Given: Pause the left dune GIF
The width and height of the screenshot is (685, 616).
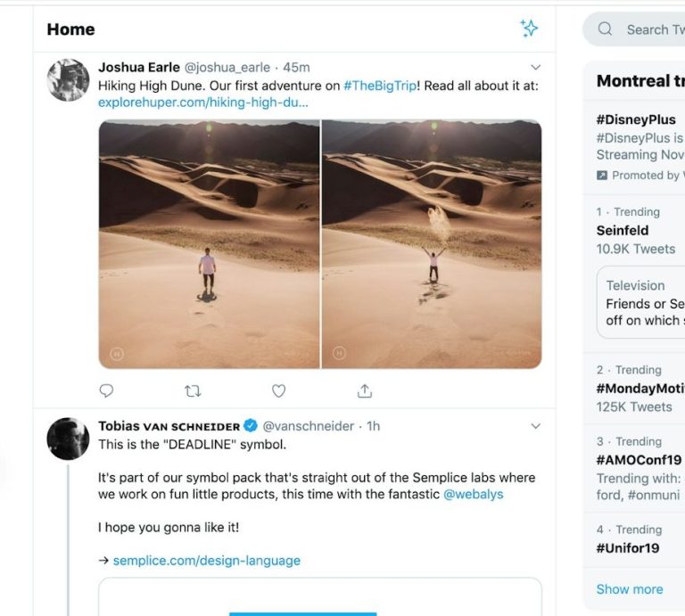Looking at the screenshot, I should 117,353.
